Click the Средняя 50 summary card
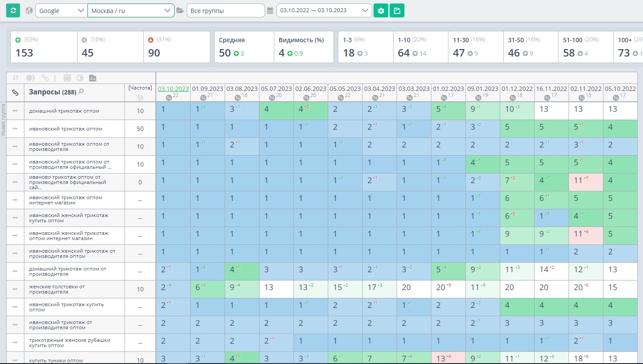The image size is (643, 364). (x=244, y=47)
